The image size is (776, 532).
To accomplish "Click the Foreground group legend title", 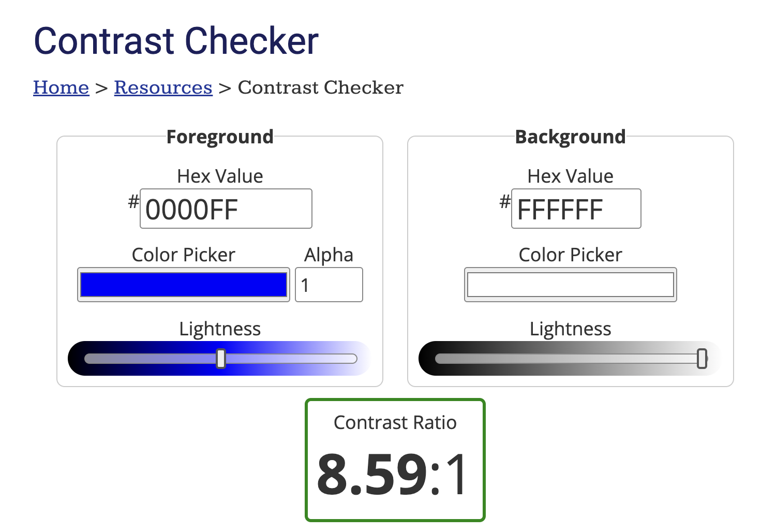I will 220,137.
